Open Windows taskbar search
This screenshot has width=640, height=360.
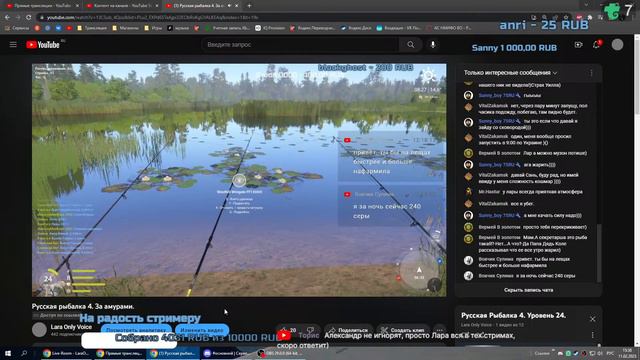tap(24, 353)
